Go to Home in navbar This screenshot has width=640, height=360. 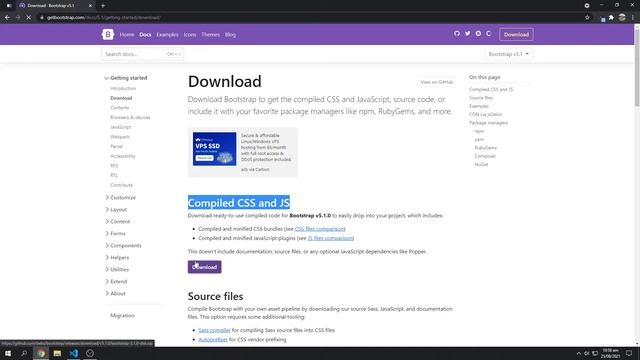coord(127,35)
